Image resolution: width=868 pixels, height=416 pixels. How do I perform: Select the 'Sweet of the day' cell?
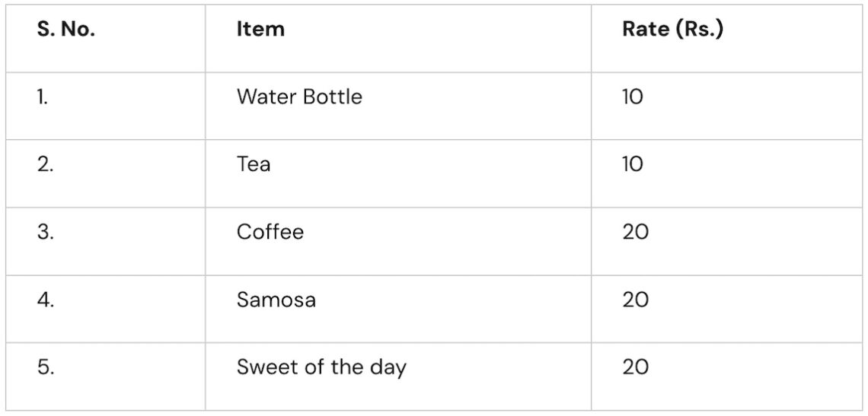click(321, 367)
